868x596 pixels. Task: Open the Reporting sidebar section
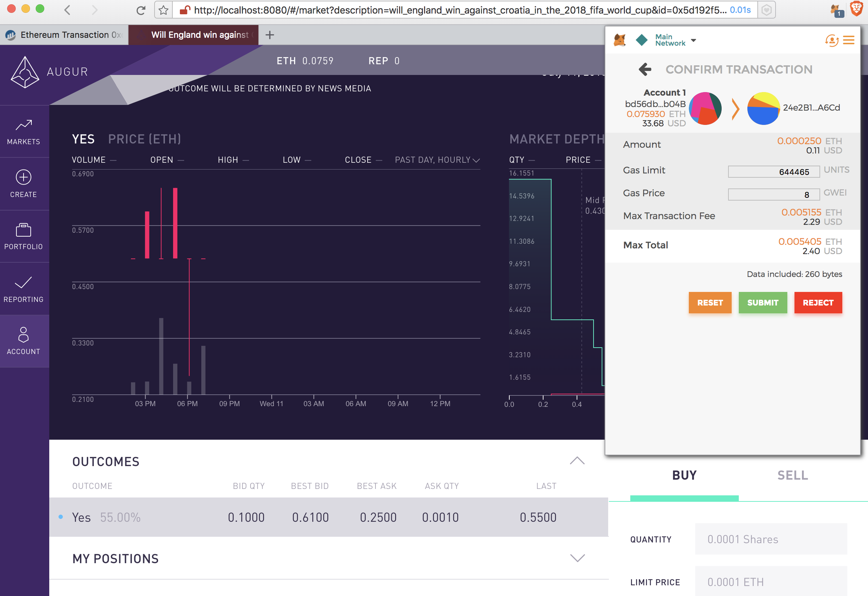(24, 289)
